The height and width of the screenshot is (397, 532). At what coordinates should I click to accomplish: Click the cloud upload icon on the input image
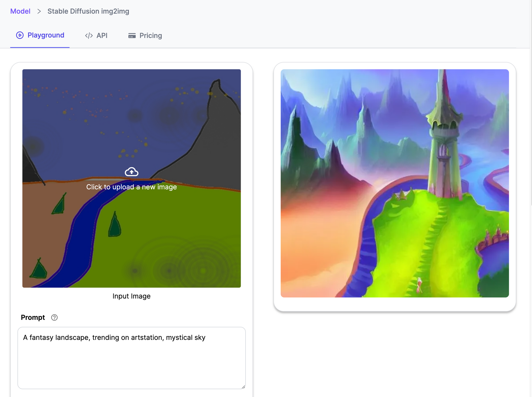click(x=131, y=172)
